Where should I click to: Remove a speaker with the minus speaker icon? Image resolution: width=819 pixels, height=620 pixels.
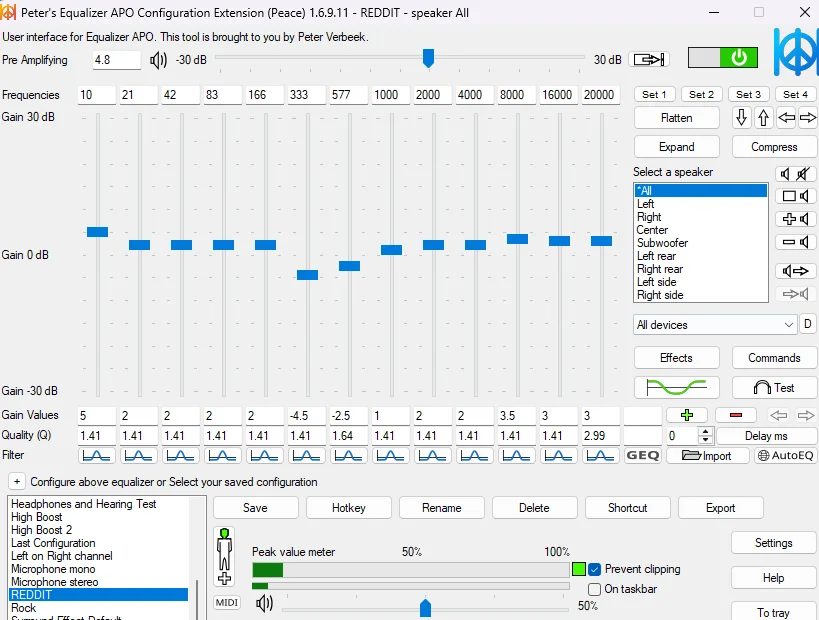coord(795,242)
